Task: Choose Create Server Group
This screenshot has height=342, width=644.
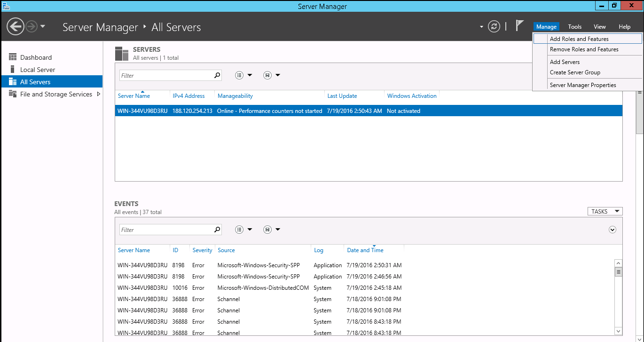Action: click(588, 72)
